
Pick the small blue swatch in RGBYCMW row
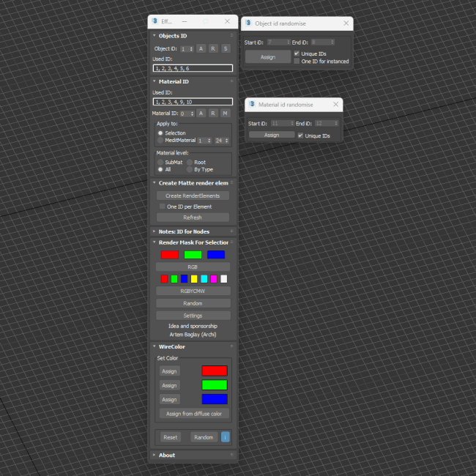tap(184, 279)
